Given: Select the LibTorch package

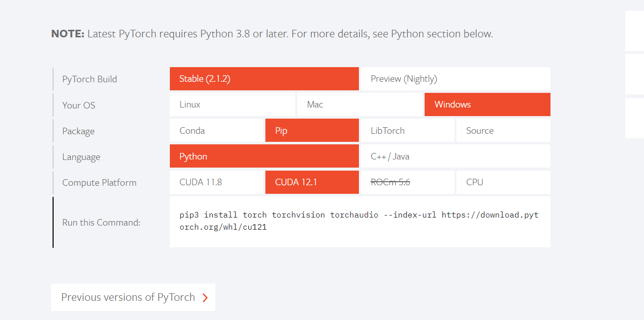Looking at the screenshot, I should tap(407, 130).
